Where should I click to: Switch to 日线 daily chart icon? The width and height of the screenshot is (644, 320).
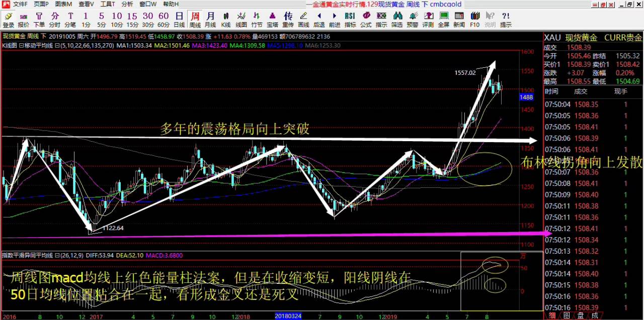pos(179,20)
